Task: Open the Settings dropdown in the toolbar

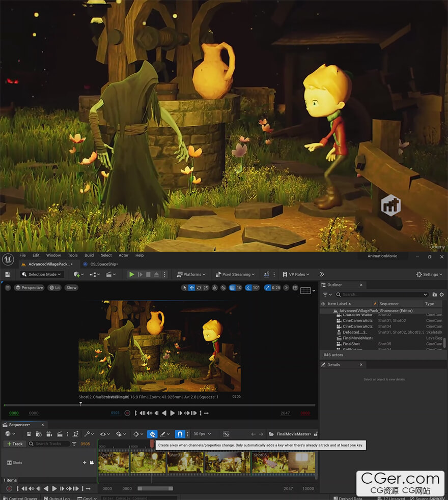Action: click(x=430, y=274)
